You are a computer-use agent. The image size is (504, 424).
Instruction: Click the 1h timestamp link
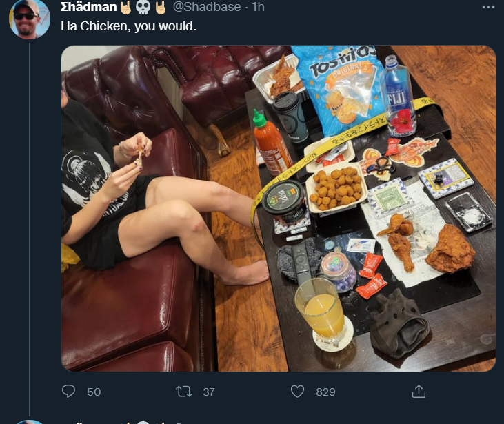pyautogui.click(x=259, y=7)
